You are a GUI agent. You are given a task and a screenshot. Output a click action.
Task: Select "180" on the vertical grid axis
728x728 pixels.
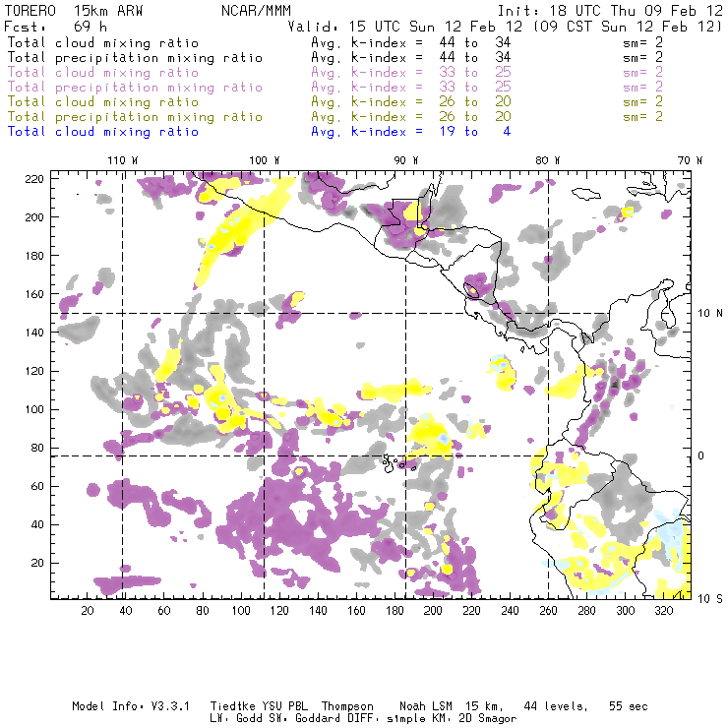point(34,256)
